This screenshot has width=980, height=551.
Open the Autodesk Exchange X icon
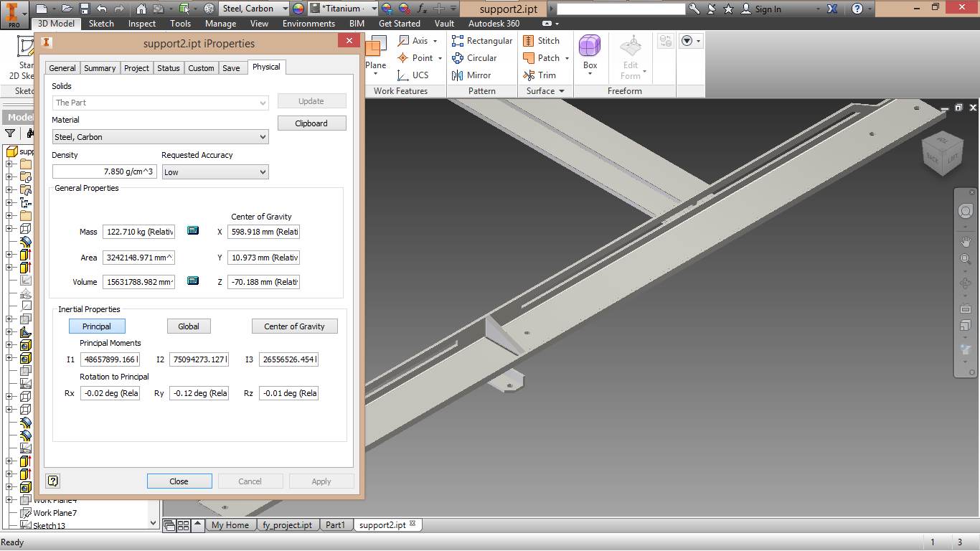(833, 9)
